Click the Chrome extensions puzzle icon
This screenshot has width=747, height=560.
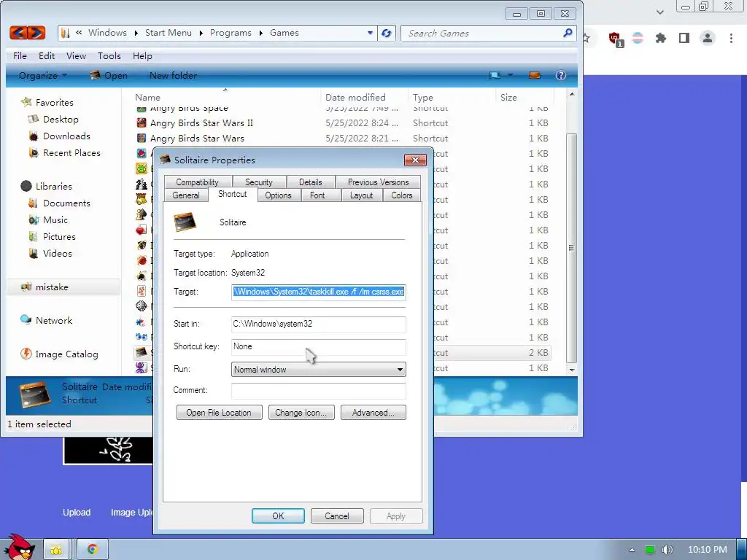660,38
